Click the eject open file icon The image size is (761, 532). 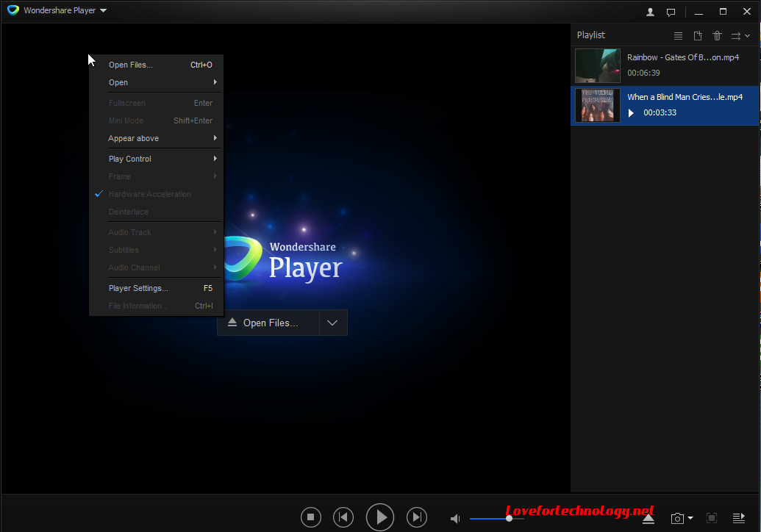[649, 519]
